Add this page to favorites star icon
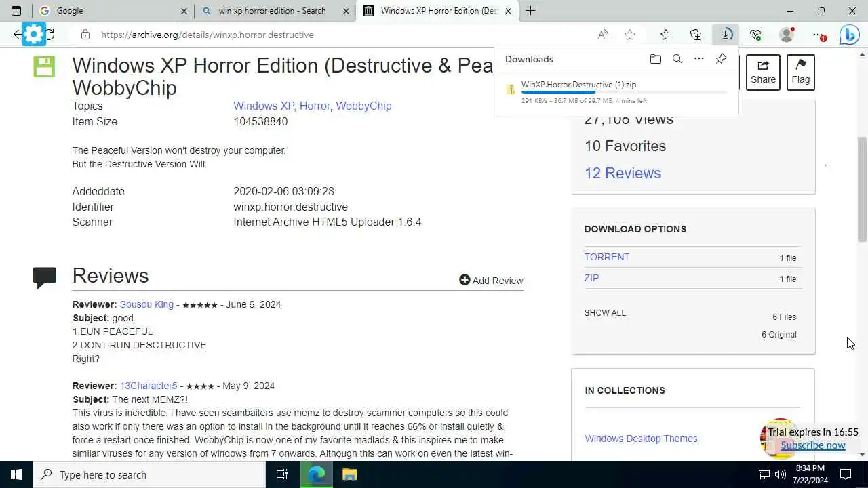 [x=630, y=35]
